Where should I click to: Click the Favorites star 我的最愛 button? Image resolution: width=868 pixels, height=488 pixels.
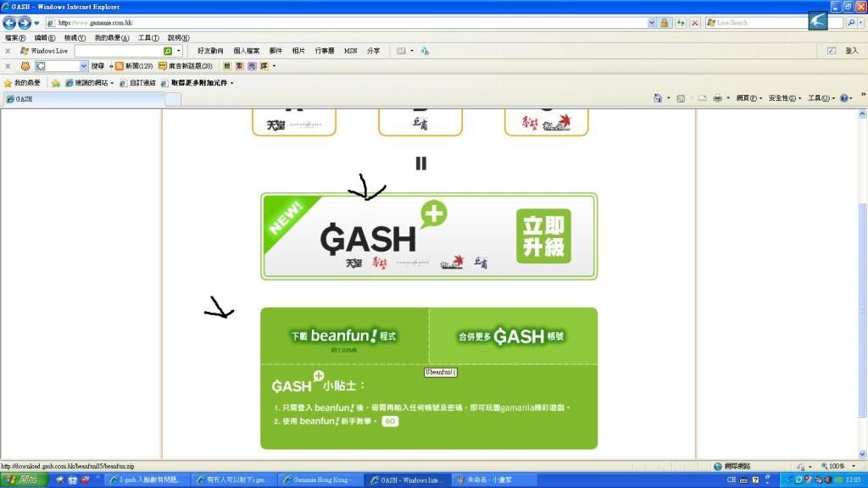pyautogui.click(x=22, y=83)
